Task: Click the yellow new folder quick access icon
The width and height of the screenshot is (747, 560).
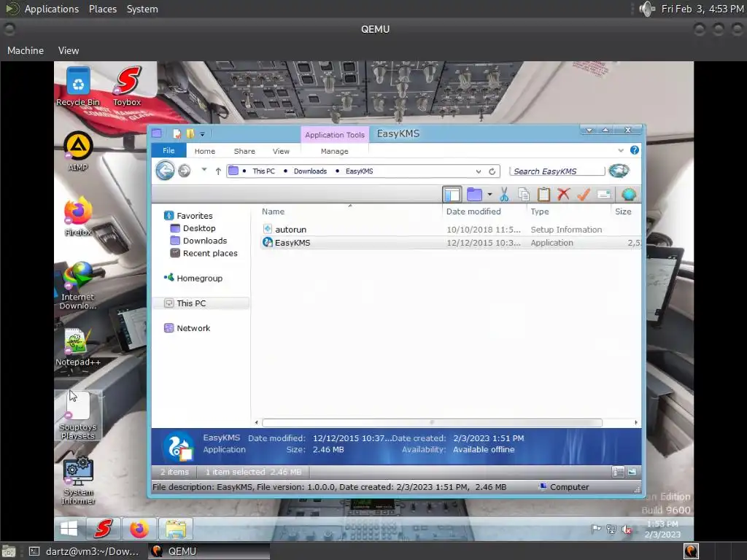Action: 190,134
